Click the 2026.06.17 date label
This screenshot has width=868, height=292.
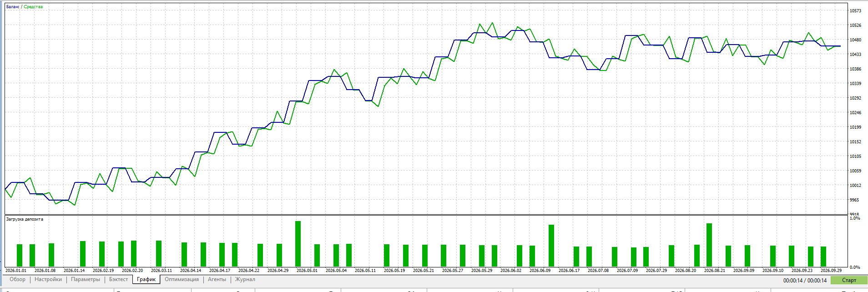tap(569, 271)
